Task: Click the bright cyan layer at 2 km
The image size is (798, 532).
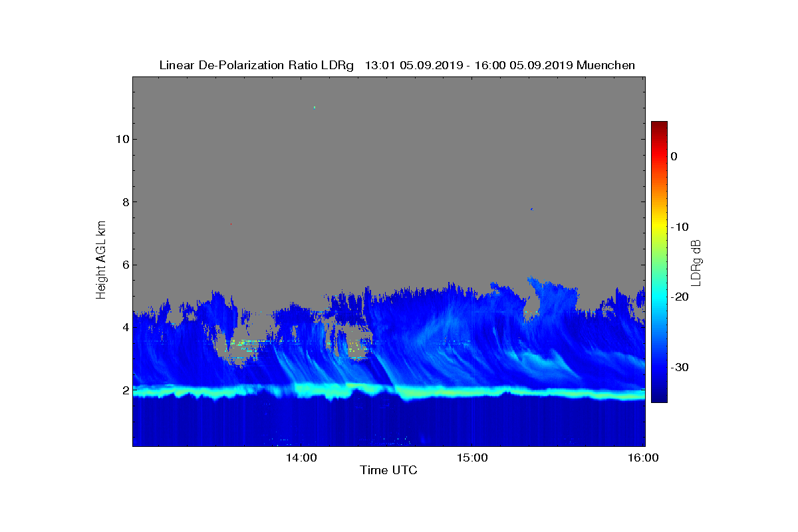Action: [x=389, y=392]
